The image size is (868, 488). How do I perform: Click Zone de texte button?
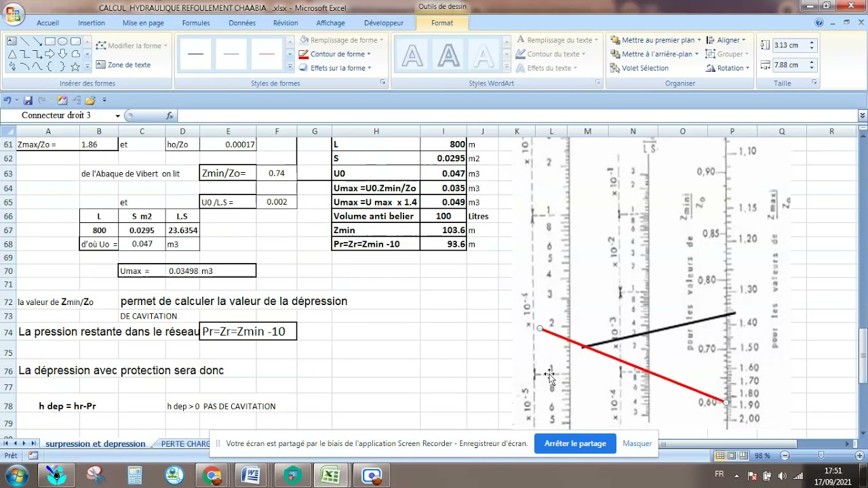pos(123,65)
